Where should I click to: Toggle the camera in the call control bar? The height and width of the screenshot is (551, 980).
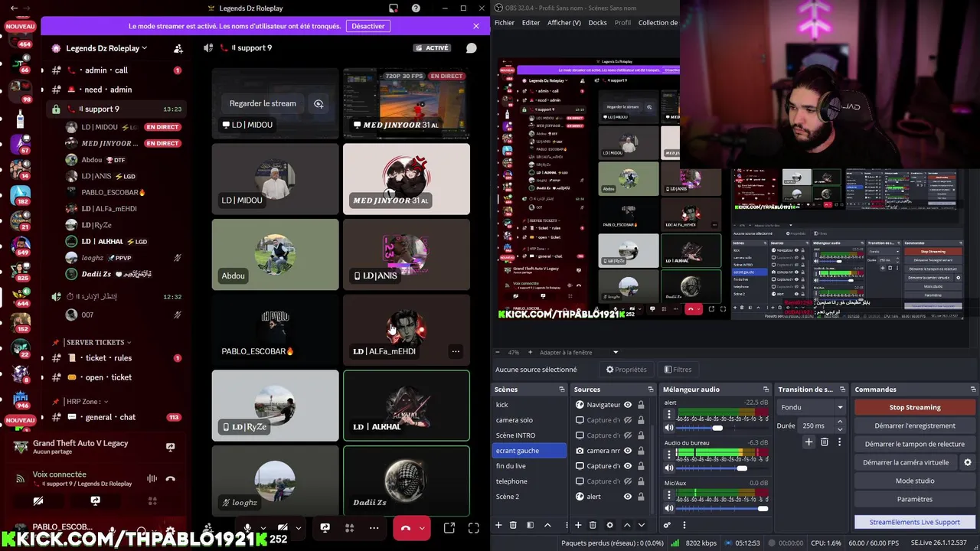click(283, 528)
